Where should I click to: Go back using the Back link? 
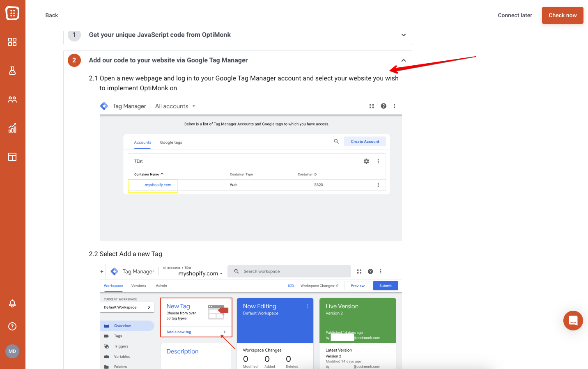point(52,15)
